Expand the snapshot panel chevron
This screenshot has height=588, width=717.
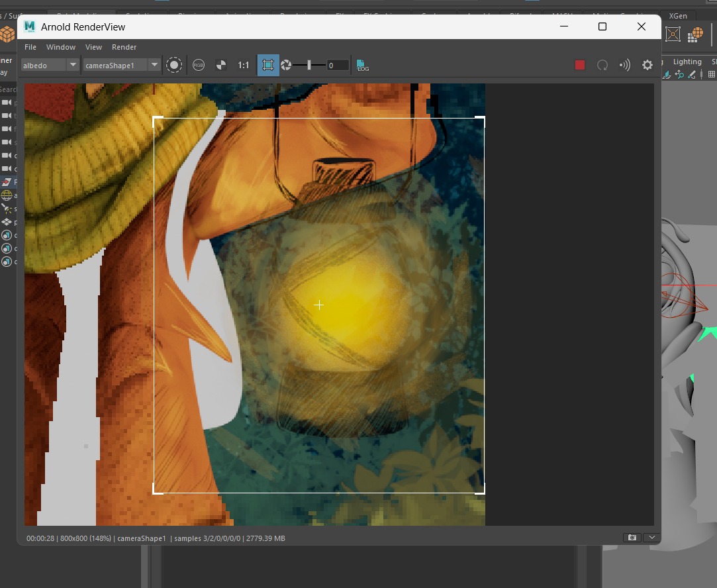tap(652, 538)
